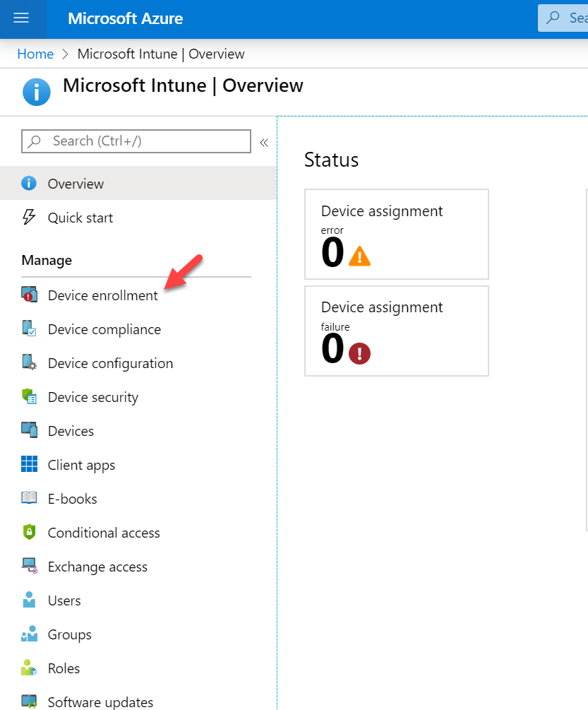Image resolution: width=588 pixels, height=710 pixels.
Task: Click the Device security shield icon
Action: click(x=30, y=397)
